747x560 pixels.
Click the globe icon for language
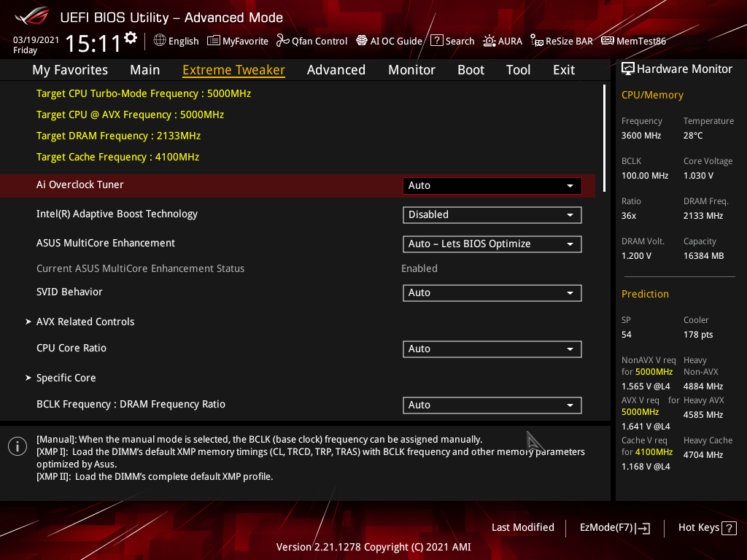160,41
